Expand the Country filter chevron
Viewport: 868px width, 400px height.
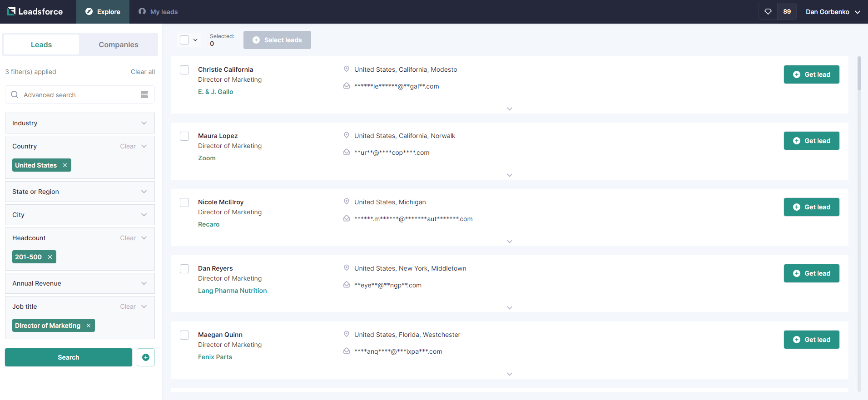[x=144, y=146]
